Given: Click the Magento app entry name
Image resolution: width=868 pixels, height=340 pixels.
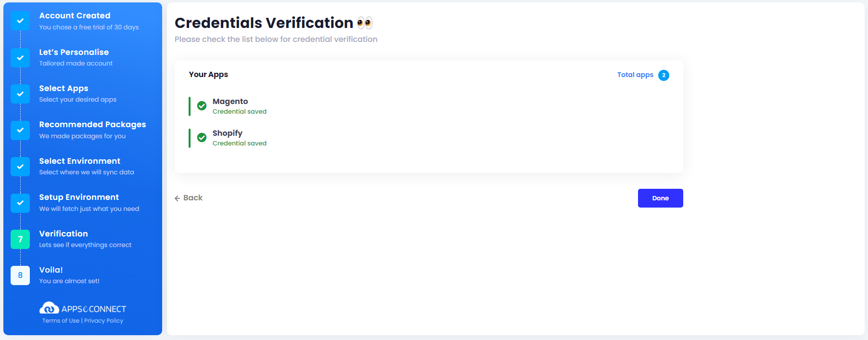Looking at the screenshot, I should [230, 101].
